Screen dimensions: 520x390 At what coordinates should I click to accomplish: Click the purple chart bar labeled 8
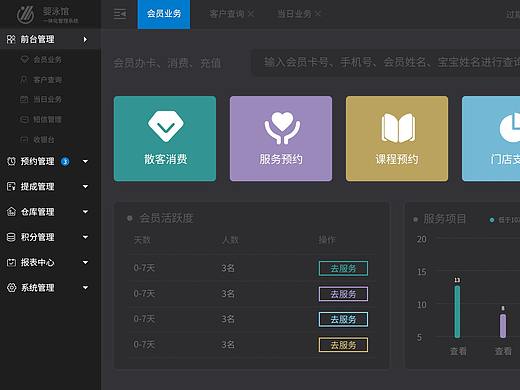[x=503, y=326]
